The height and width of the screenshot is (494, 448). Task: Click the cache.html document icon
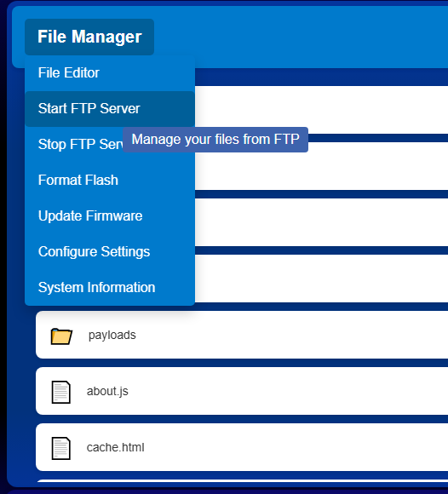pyautogui.click(x=60, y=448)
